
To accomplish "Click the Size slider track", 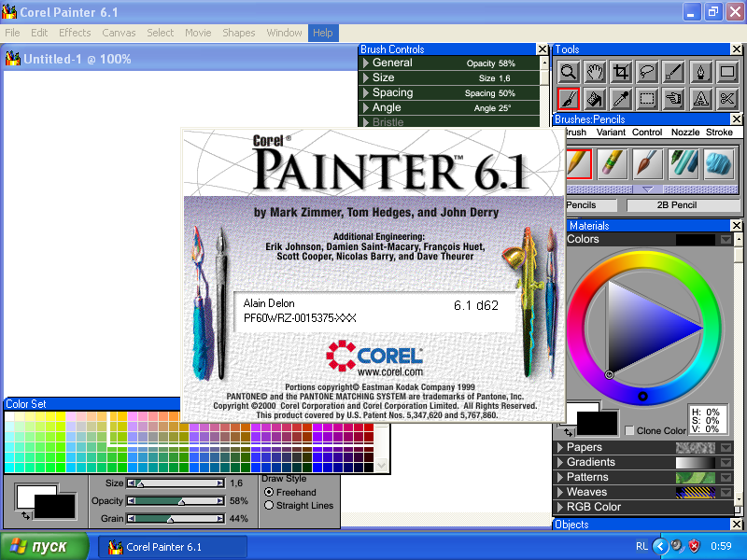I will click(176, 483).
